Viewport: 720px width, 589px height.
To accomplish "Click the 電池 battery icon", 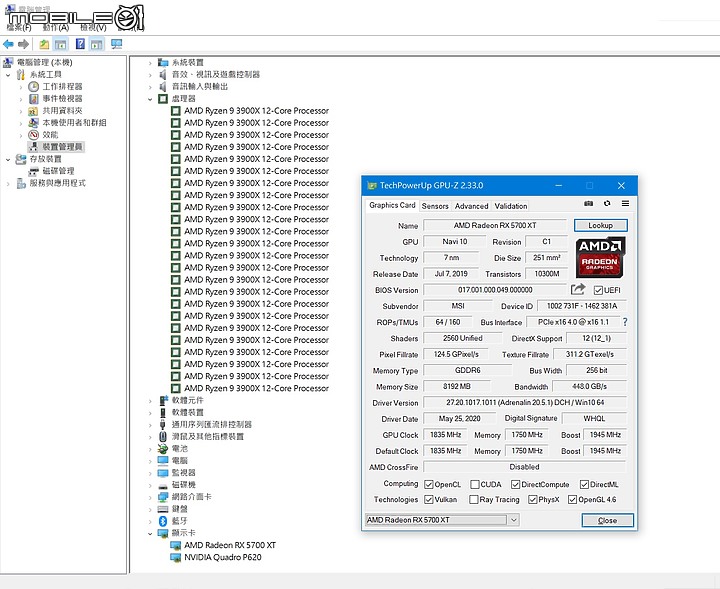I will click(163, 449).
